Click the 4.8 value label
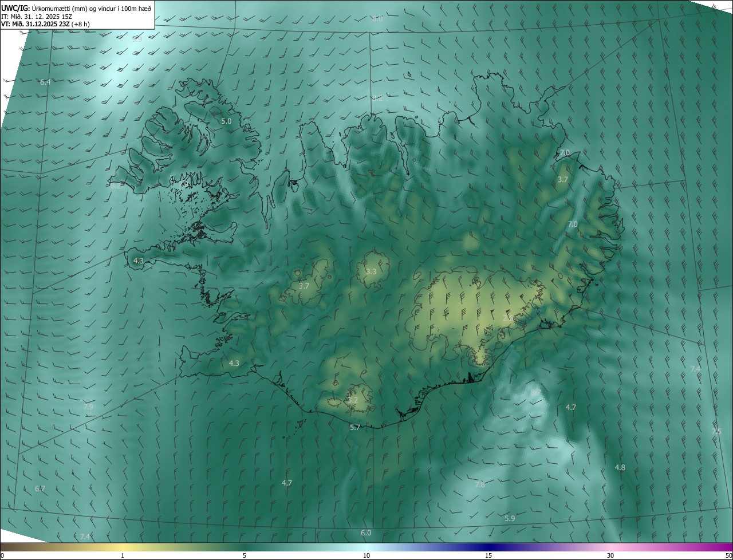 click(x=620, y=468)
